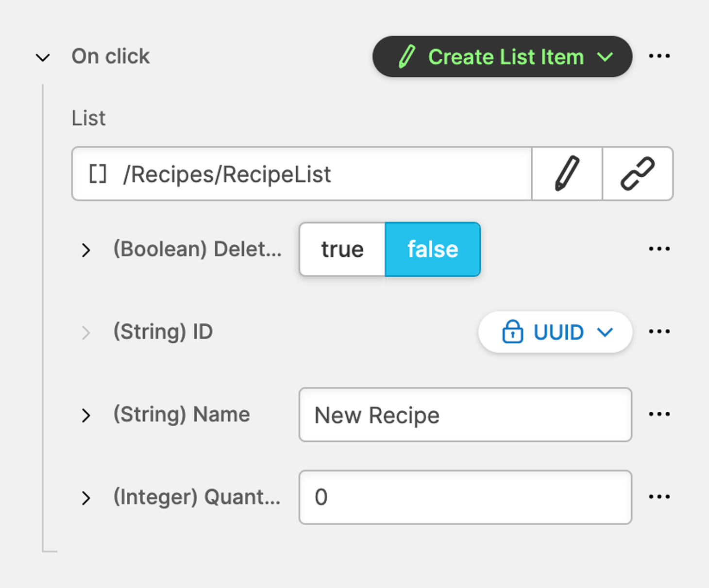Viewport: 709px width, 588px height.
Task: Click the Quantity field containing 0
Action: 465,497
